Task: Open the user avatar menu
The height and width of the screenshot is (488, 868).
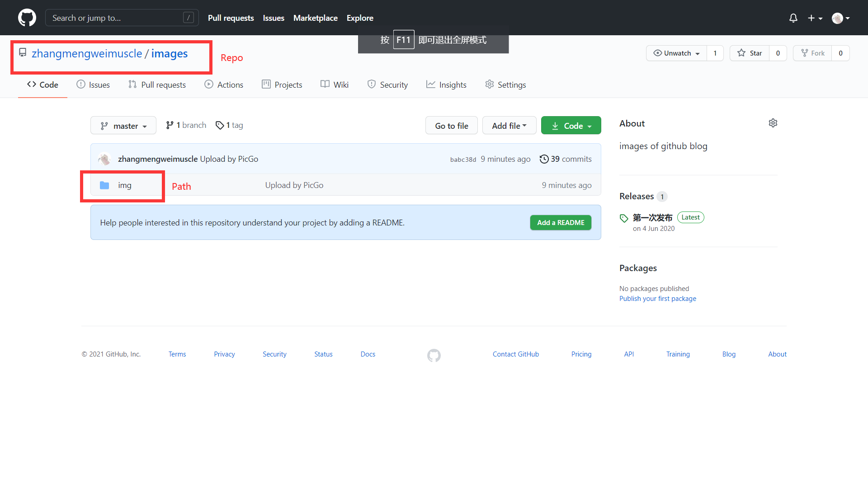Action: [x=841, y=18]
